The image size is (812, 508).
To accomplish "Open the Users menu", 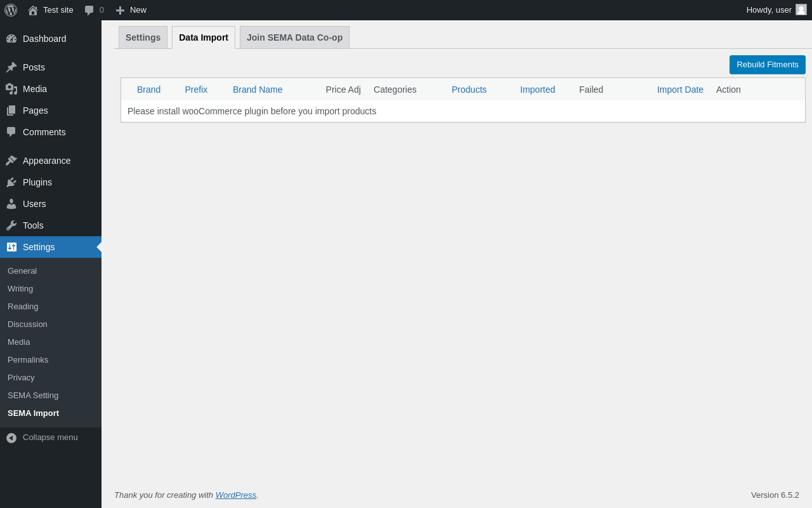I will (51, 204).
